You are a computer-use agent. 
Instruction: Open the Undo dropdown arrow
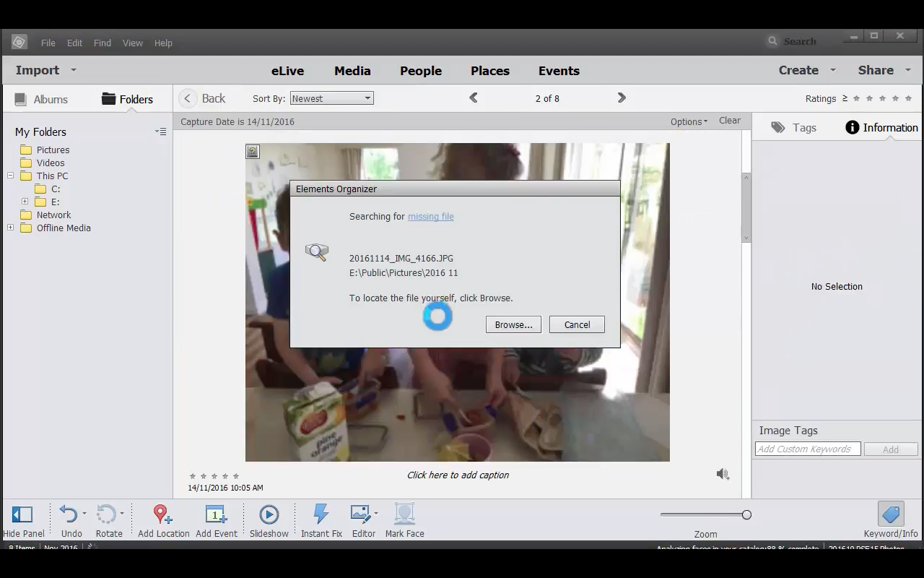(84, 514)
